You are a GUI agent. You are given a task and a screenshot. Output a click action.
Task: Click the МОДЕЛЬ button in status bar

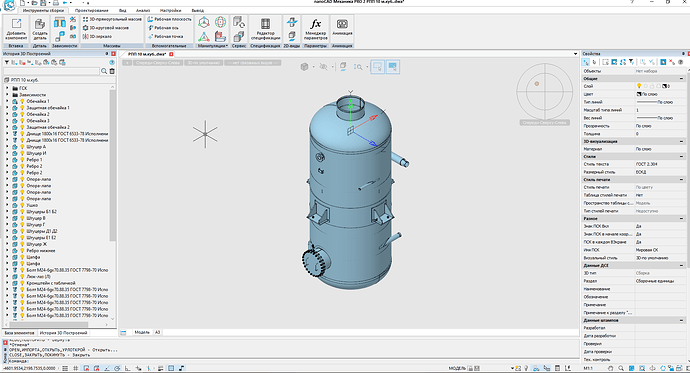457,368
